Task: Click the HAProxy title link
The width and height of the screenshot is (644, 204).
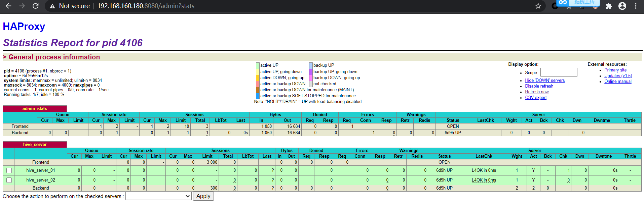Action: 24,27
